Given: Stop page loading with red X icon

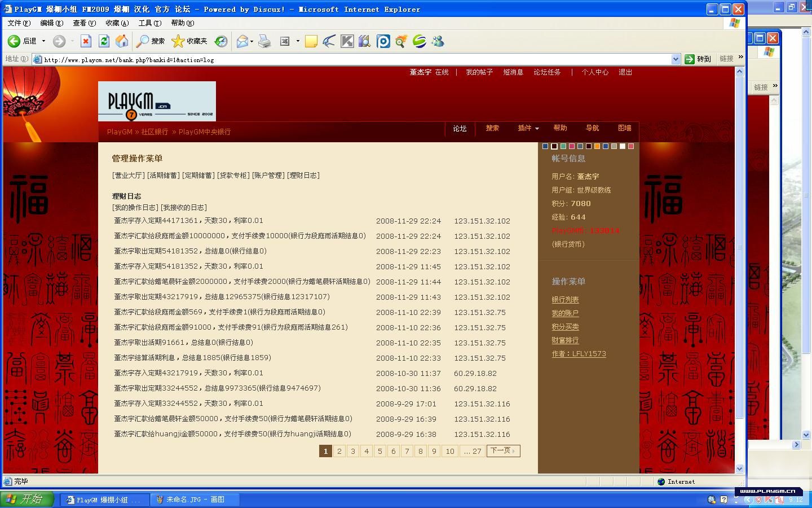Looking at the screenshot, I should (x=86, y=41).
